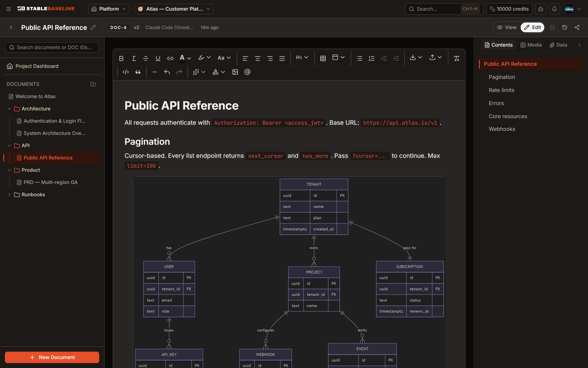Jump to Webhooks section

coord(502,129)
